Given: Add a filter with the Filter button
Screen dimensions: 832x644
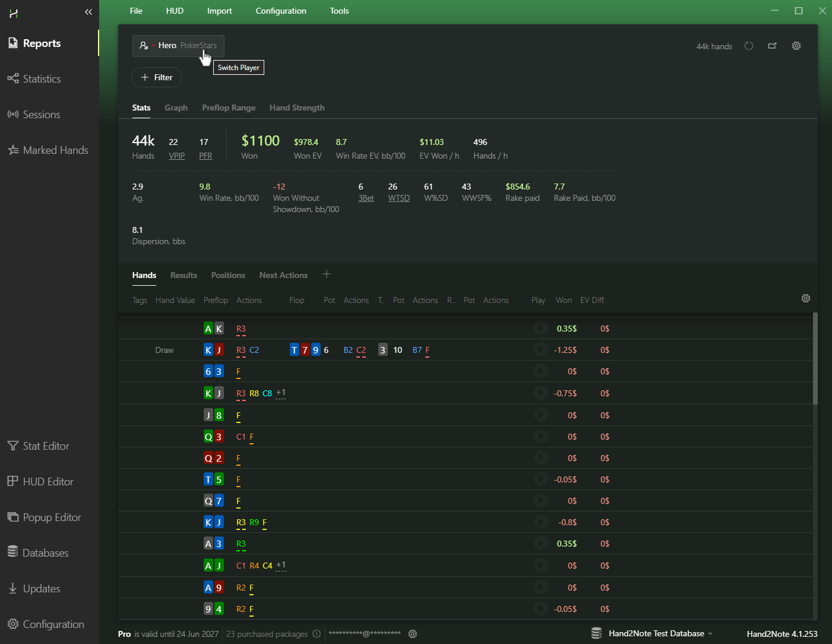Looking at the screenshot, I should point(157,77).
